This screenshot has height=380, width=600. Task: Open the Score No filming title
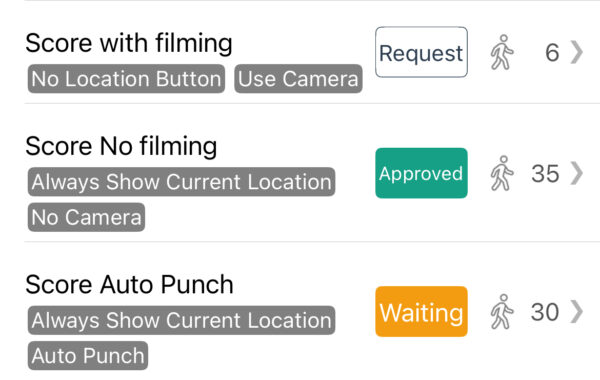click(x=121, y=146)
